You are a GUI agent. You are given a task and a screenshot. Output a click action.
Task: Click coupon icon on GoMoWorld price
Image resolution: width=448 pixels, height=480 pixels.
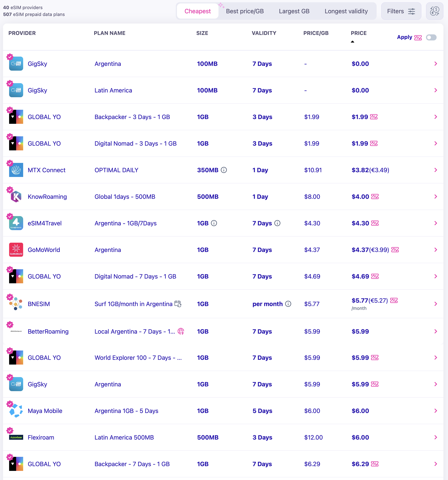pyautogui.click(x=395, y=250)
